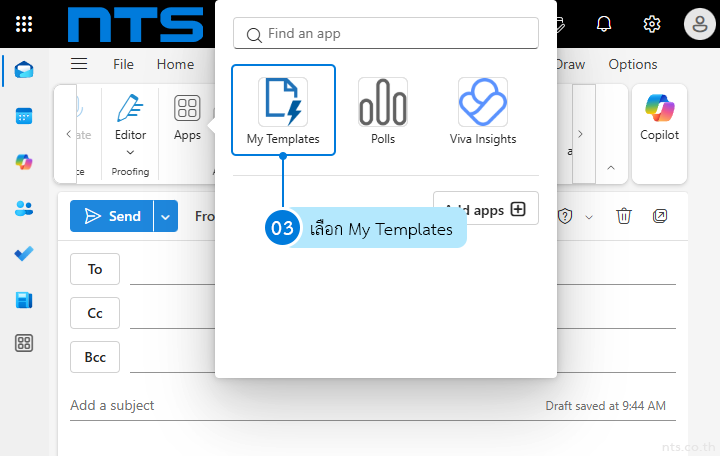Open People in the sidebar

coord(24,208)
